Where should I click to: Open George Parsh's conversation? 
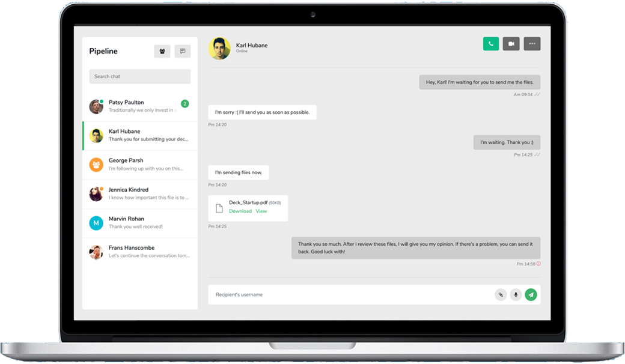(x=140, y=165)
